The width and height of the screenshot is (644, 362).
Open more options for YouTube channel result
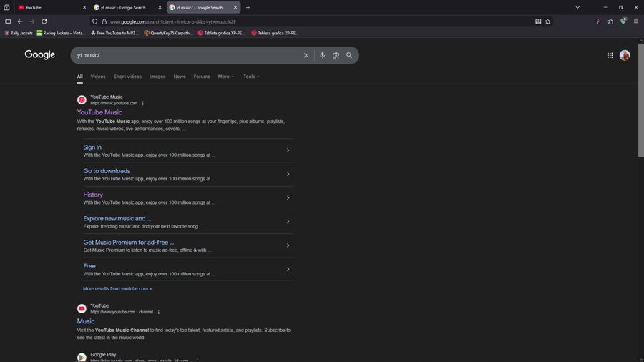(159, 313)
